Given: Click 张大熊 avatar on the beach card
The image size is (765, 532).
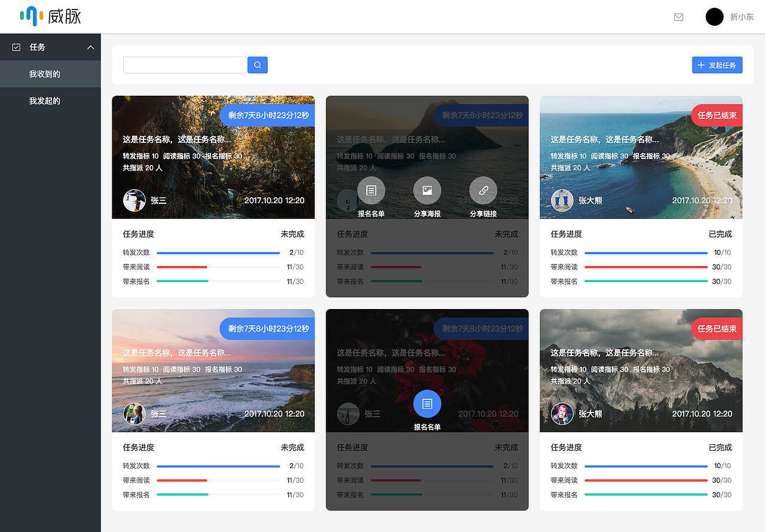Looking at the screenshot, I should [x=562, y=200].
